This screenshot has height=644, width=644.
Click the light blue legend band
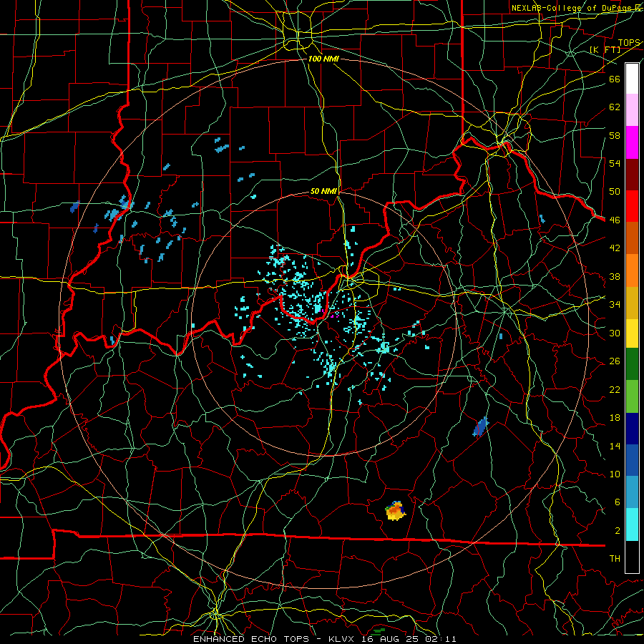click(632, 492)
